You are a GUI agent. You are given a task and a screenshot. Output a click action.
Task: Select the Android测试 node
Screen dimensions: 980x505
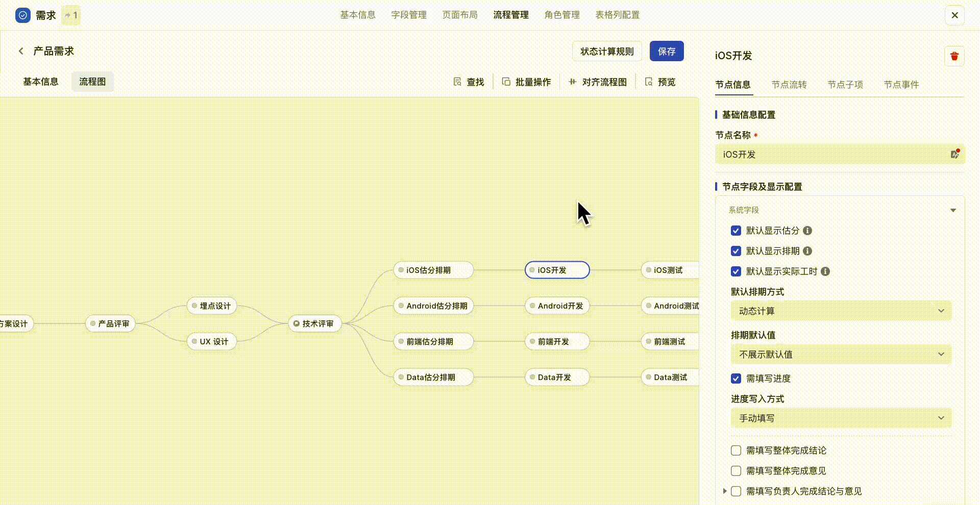tap(670, 306)
